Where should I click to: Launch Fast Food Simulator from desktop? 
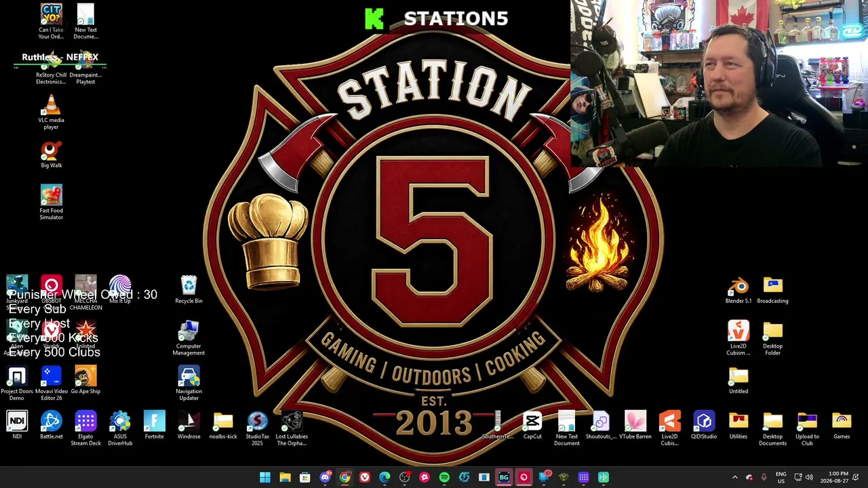[x=51, y=203]
